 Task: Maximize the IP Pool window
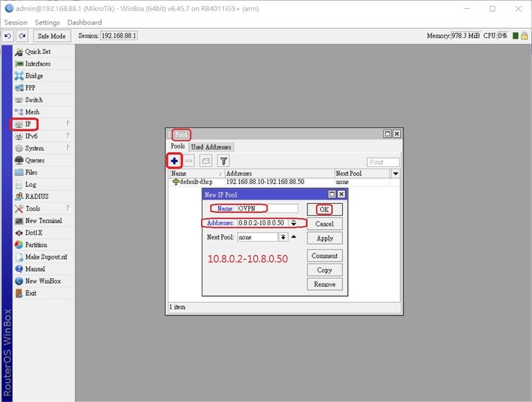coord(387,134)
